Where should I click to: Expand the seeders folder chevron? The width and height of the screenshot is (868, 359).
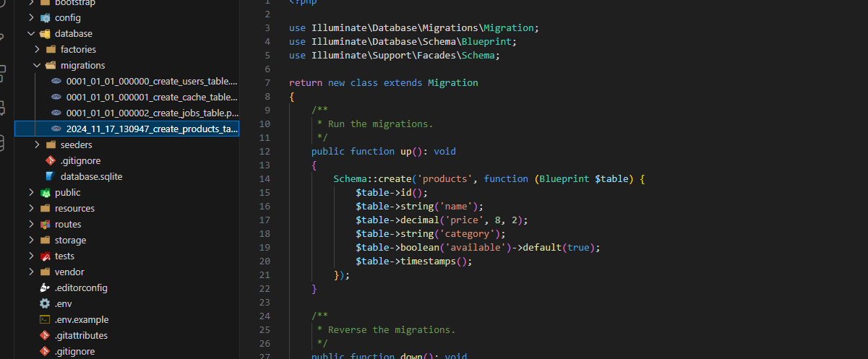[38, 144]
